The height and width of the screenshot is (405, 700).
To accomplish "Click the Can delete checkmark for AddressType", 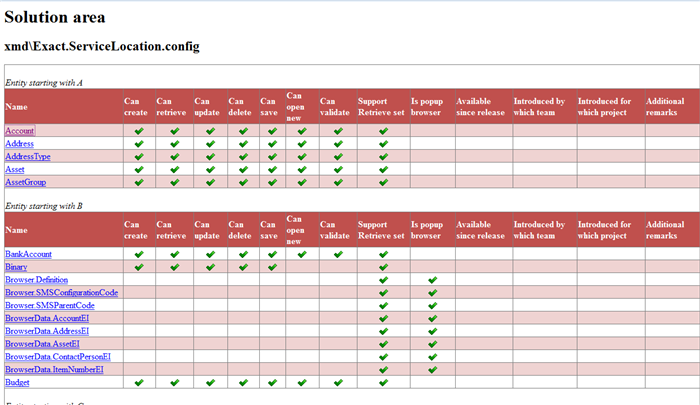I will [241, 157].
